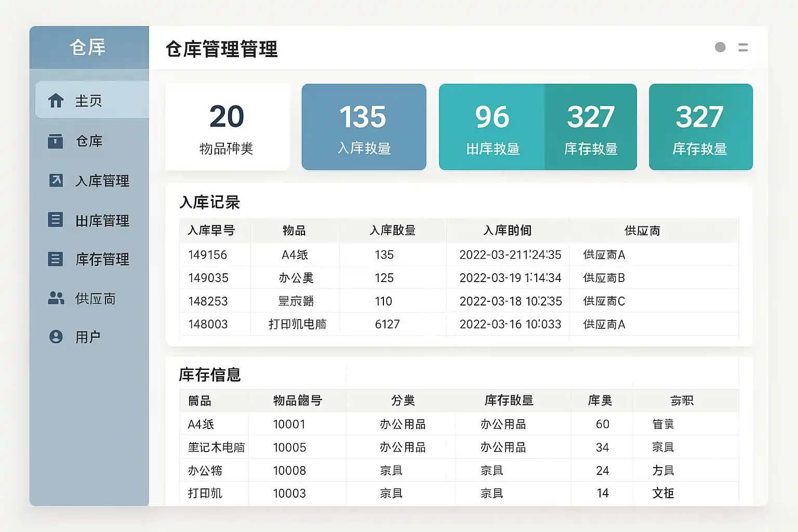This screenshot has height=532, width=798.
Task: Click the arrow icon beside 入库管理
Action: point(56,180)
